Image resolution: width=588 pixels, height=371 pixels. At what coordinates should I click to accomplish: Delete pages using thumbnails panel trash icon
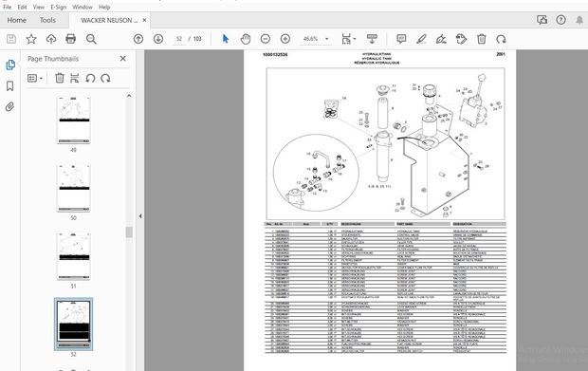(59, 78)
